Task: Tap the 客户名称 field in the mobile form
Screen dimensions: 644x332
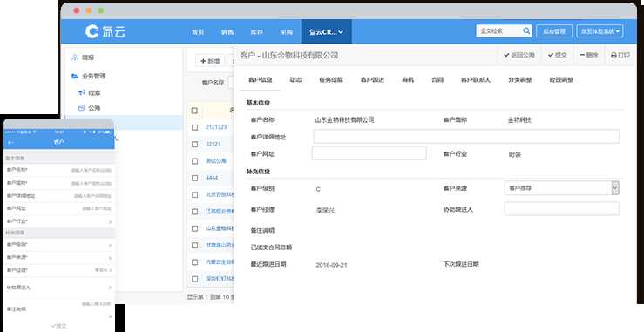Action: (58, 170)
